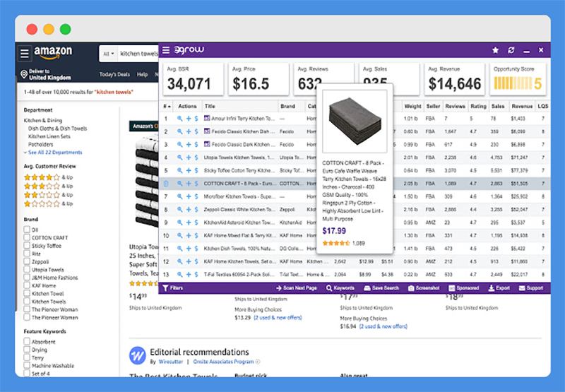Open Filters in Egrow bottom bar
The height and width of the screenshot is (392, 565).
[172, 288]
